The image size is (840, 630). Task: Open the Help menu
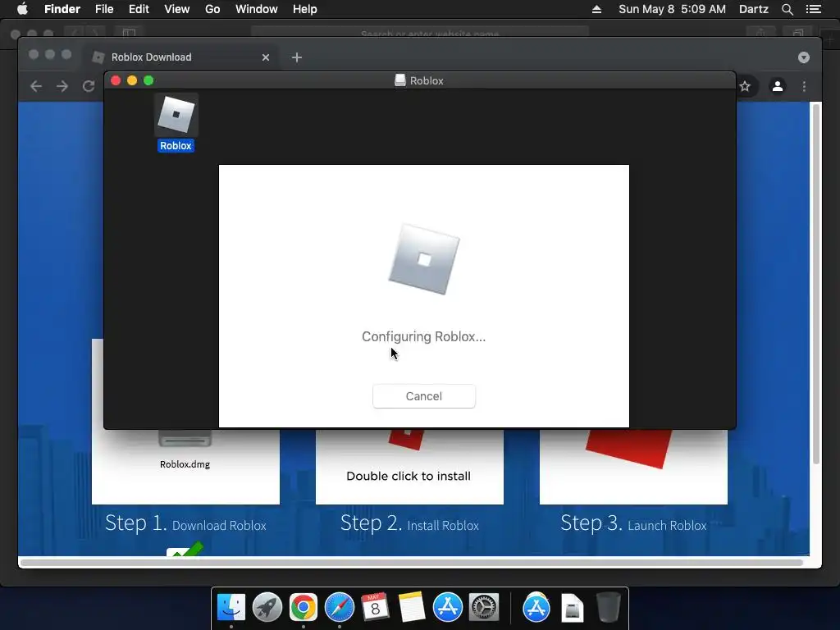305,9
